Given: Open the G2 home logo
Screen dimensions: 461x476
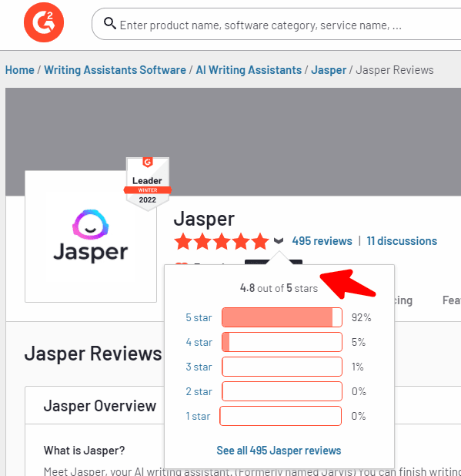Looking at the screenshot, I should click(x=44, y=22).
